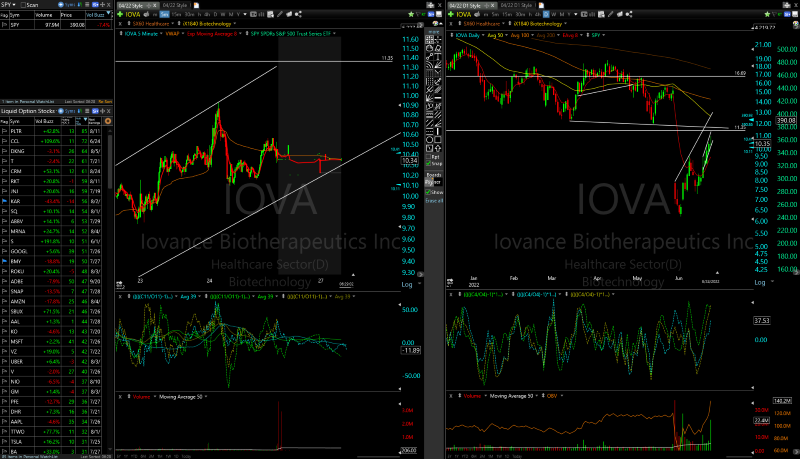Select the vertical line drawing tool
This screenshot has width=800, height=459.
click(x=438, y=131)
